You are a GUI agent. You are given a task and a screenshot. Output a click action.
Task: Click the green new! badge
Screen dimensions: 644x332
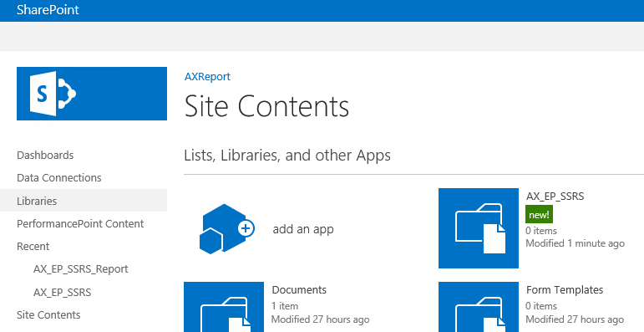coord(539,215)
